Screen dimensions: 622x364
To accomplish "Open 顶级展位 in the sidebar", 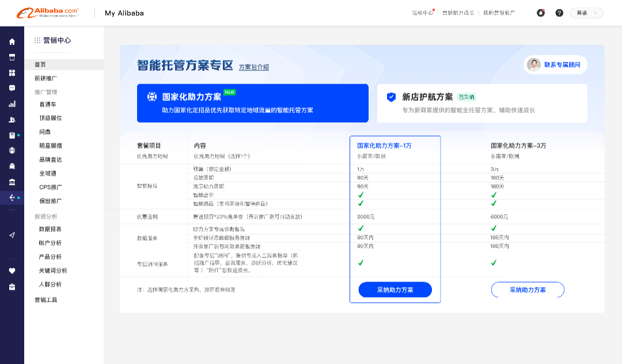I will coord(50,118).
